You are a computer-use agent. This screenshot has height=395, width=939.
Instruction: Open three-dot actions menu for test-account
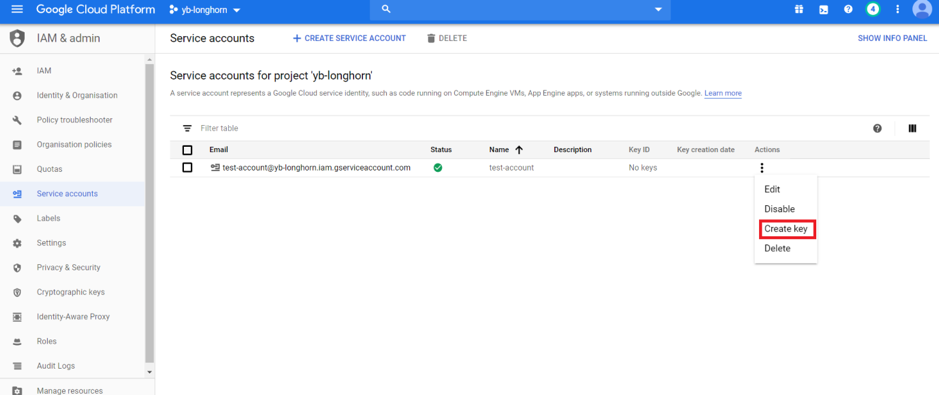pos(761,168)
